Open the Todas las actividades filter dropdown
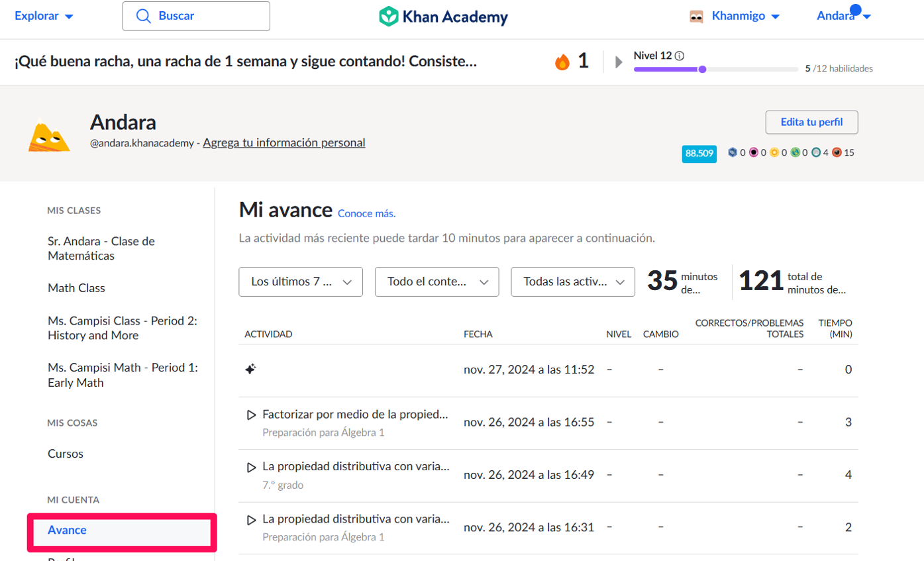This screenshot has width=924, height=561. tap(573, 281)
